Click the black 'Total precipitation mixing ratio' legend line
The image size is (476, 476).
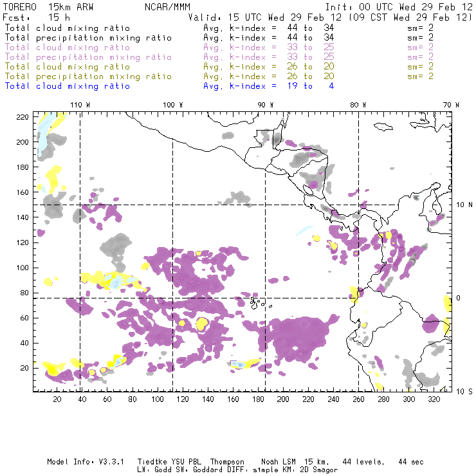(88, 38)
